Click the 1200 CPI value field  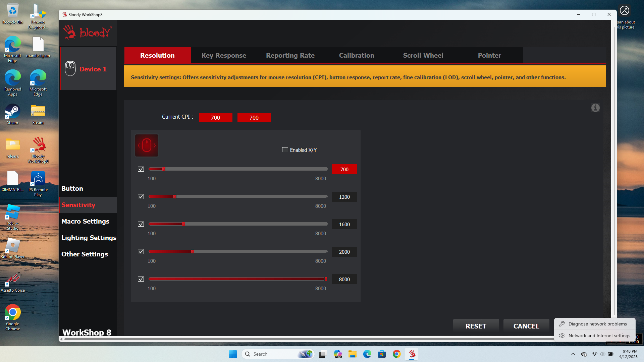pos(344,197)
